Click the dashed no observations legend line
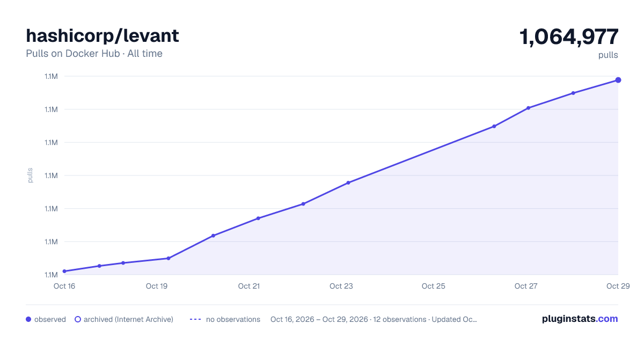This screenshot has width=644, height=338. tap(195, 319)
